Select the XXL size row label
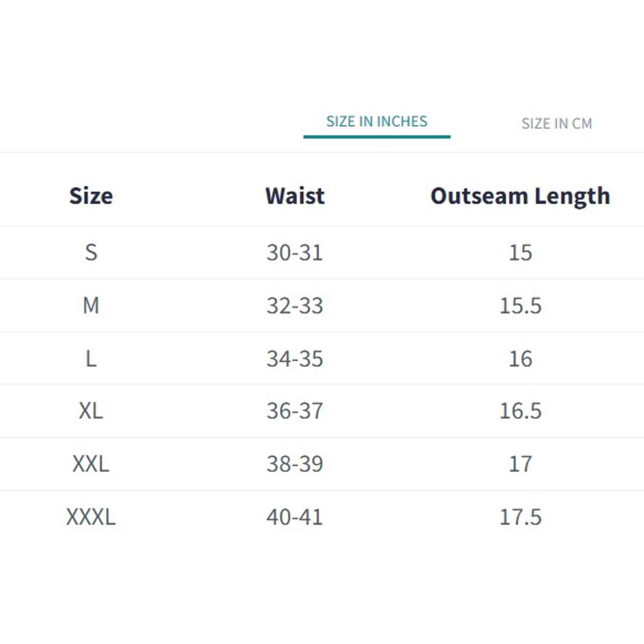 (x=91, y=464)
